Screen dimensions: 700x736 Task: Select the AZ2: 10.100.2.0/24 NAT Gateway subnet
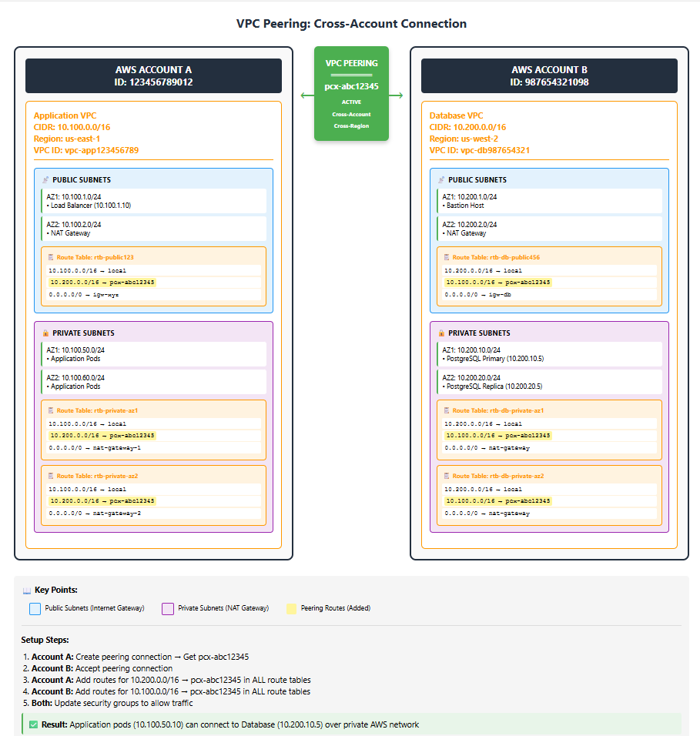[x=153, y=229]
